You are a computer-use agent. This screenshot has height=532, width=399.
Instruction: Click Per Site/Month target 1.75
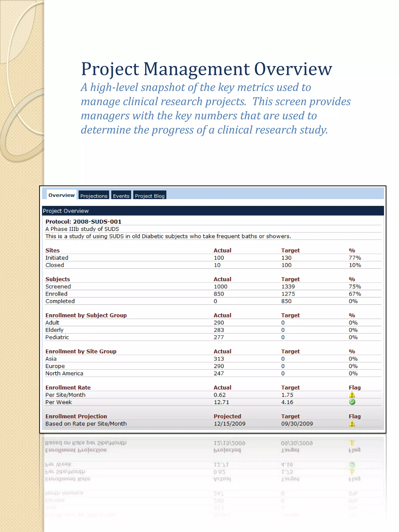(287, 395)
